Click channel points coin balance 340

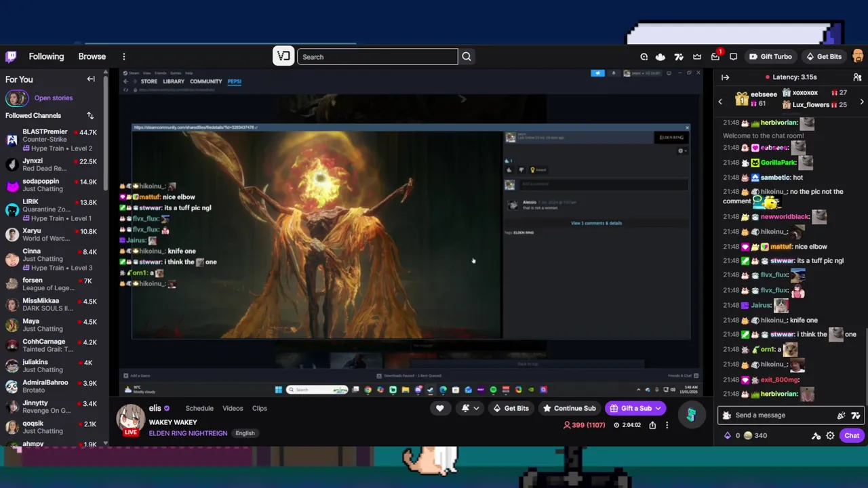755,436
